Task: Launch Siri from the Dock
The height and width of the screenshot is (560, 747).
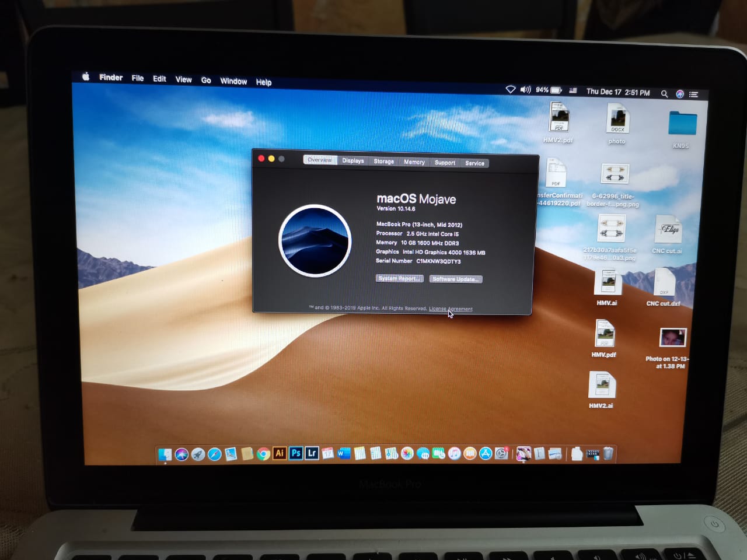Action: (x=181, y=454)
